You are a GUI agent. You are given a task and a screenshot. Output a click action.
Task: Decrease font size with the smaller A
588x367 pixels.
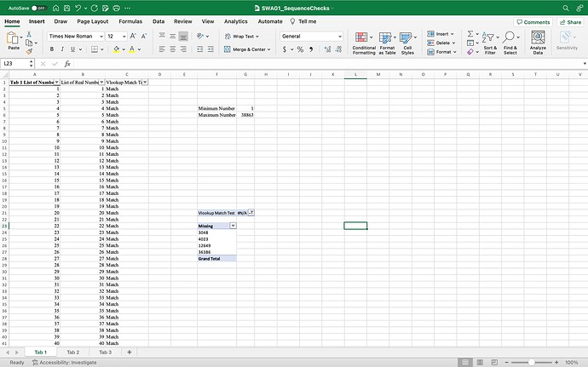144,36
